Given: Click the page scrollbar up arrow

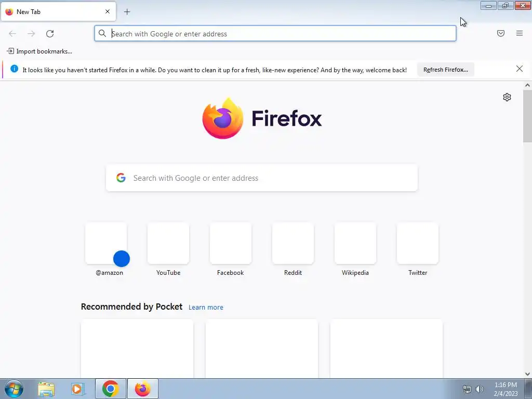Looking at the screenshot, I should tap(527, 85).
